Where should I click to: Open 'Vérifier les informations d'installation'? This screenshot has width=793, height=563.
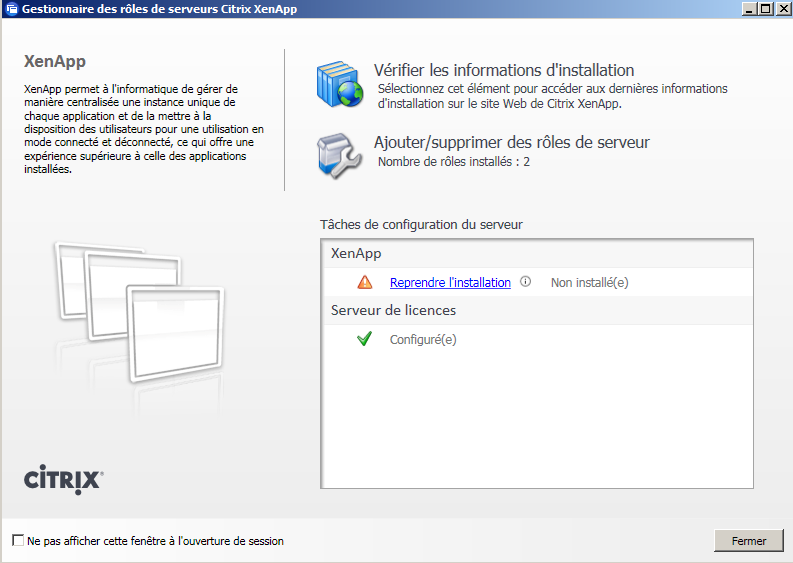click(504, 70)
